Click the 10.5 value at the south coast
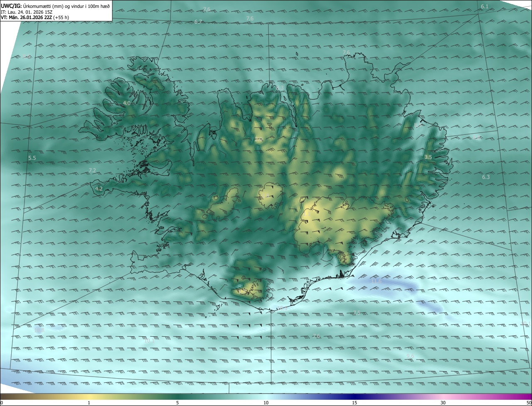Image resolution: width=532 pixels, height=406 pixels. (282, 308)
